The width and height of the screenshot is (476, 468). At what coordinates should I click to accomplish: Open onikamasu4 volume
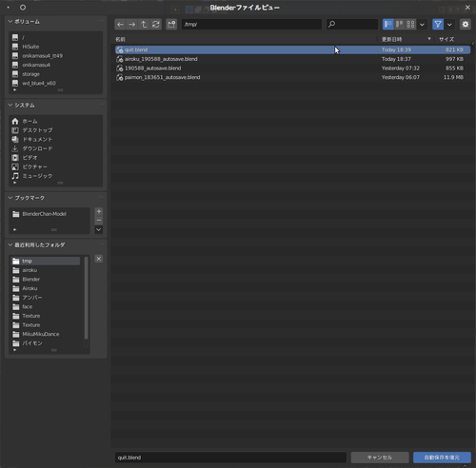coord(55,65)
